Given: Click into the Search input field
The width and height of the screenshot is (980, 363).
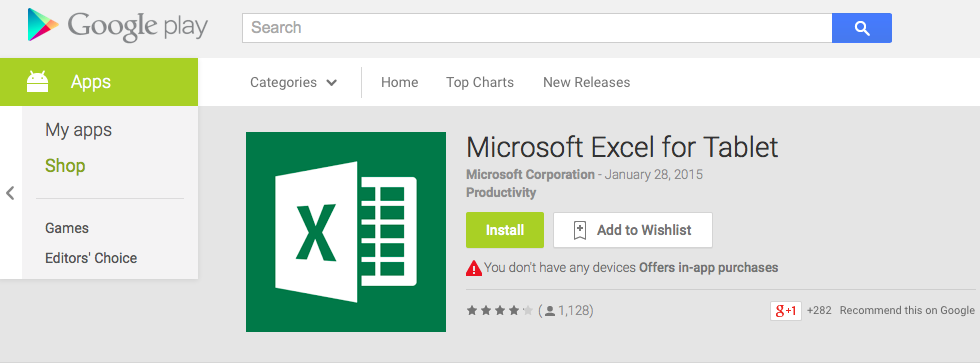Looking at the screenshot, I should click(537, 28).
